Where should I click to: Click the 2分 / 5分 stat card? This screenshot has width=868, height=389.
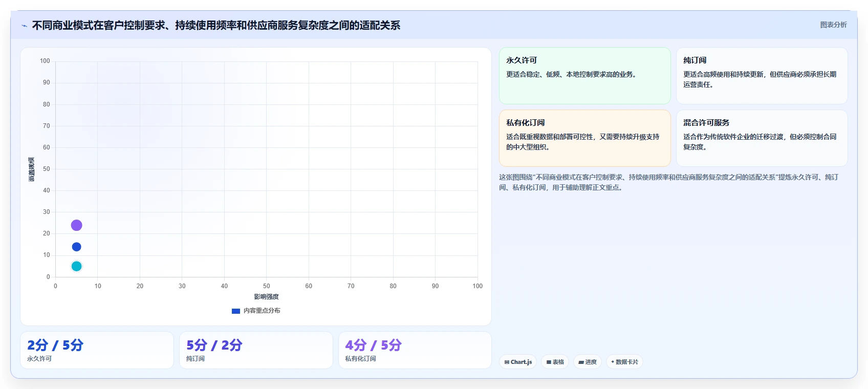point(97,350)
